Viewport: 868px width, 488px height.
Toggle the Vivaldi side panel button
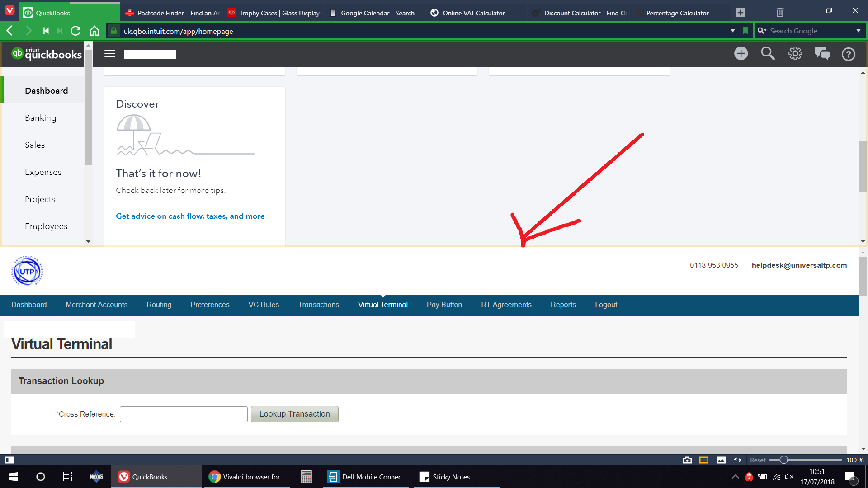pos(9,460)
